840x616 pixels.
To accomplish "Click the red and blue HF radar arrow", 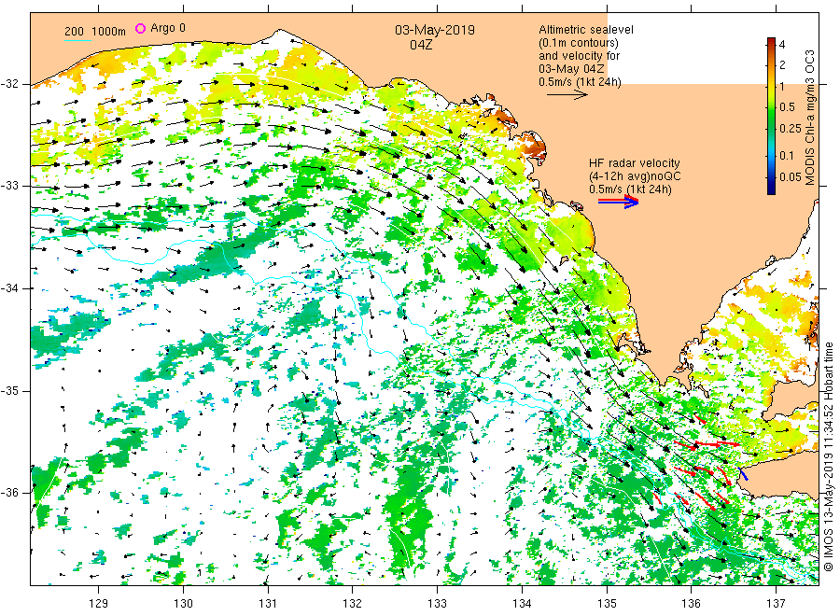I will (x=619, y=202).
